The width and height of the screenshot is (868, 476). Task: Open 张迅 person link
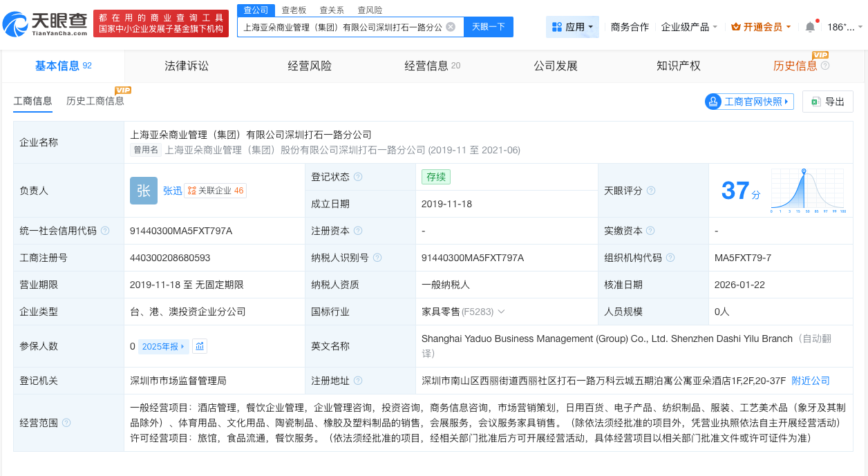pos(173,191)
